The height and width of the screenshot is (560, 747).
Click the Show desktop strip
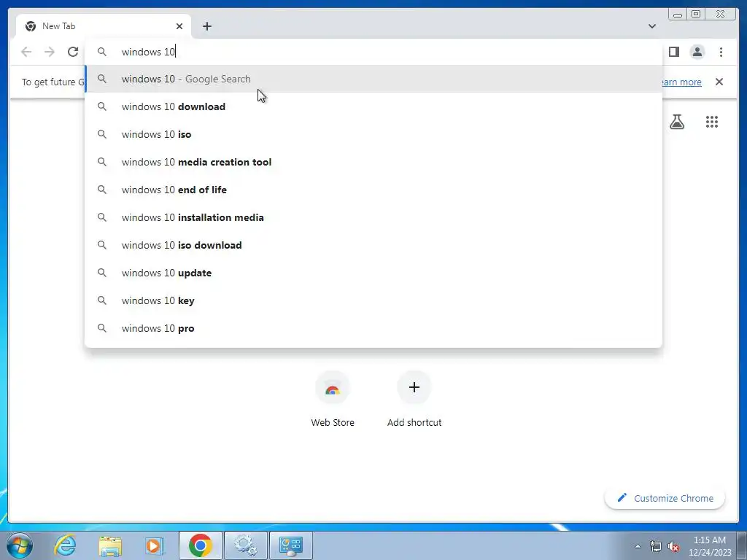click(x=742, y=545)
